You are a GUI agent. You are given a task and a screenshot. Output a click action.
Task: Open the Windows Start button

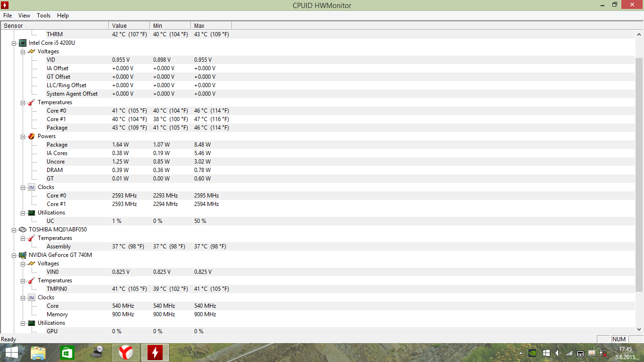12,353
